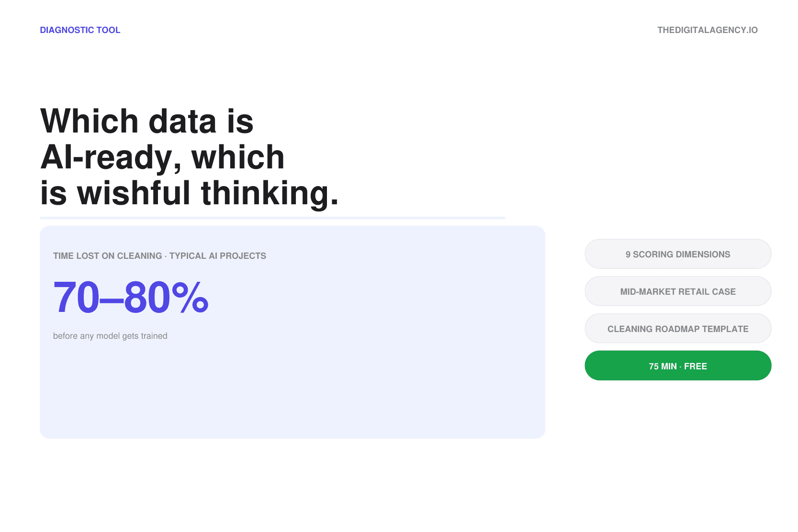This screenshot has width=798, height=532.
Task: Click the thin progress line under headline
Action: (x=272, y=218)
